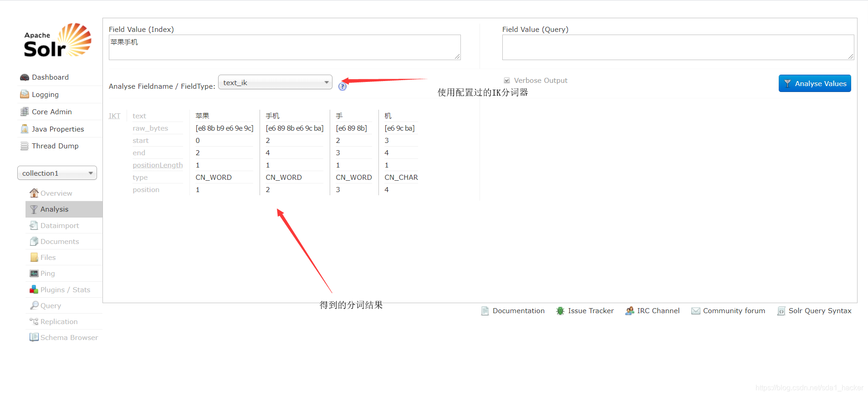Click the Community forum envelope icon
The height and width of the screenshot is (396, 868).
click(695, 311)
